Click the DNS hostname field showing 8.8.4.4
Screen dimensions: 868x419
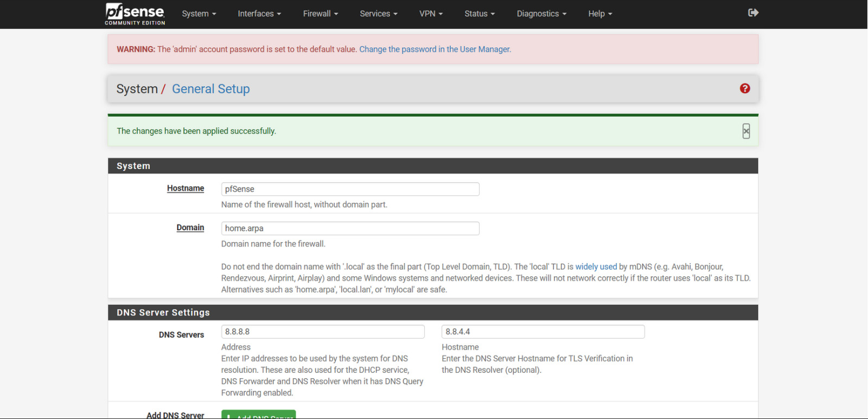[542, 332]
